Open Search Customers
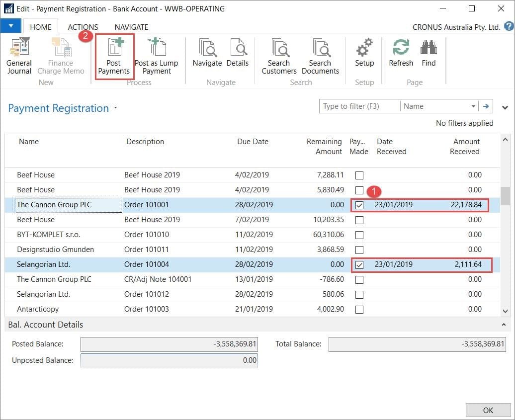The height and width of the screenshot is (420, 515). pos(278,56)
